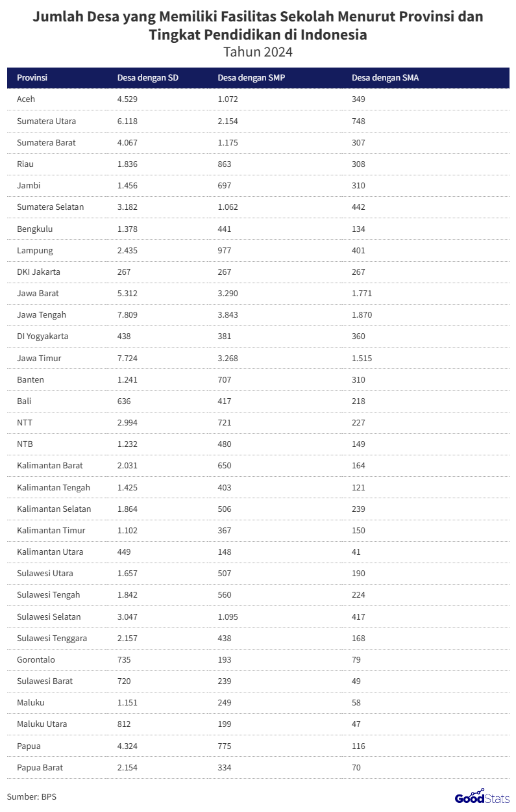Click the Sumber: BPS source text
Viewport: 516px width, 812px height.
click(x=32, y=796)
